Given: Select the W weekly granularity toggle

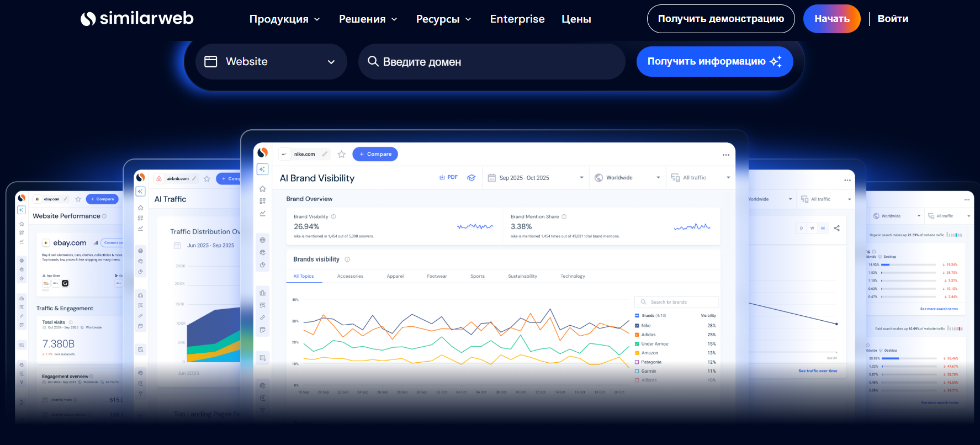Looking at the screenshot, I should coord(812,228).
